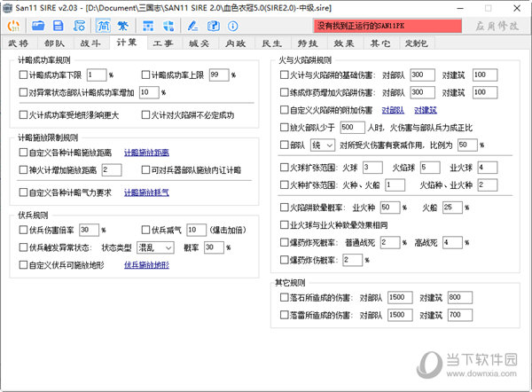Screen dimensions: 532x392
Task: Switch to Simplified Chinese (简) icon
Action: click(x=103, y=26)
